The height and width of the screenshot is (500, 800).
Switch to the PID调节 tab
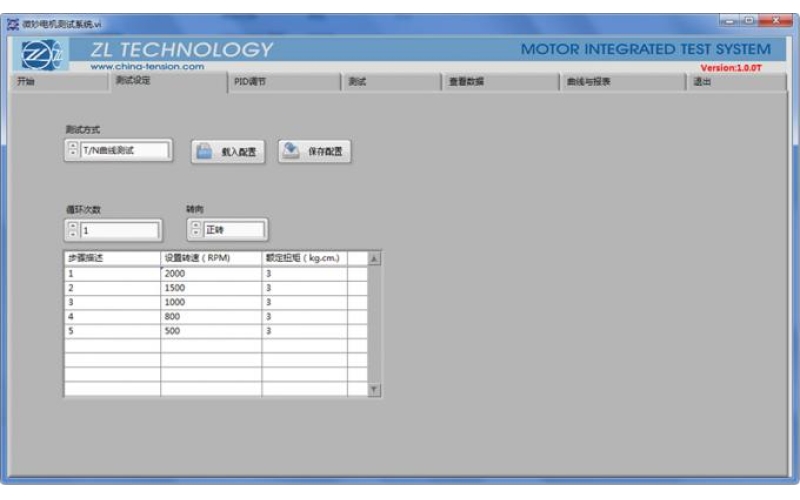[285, 82]
